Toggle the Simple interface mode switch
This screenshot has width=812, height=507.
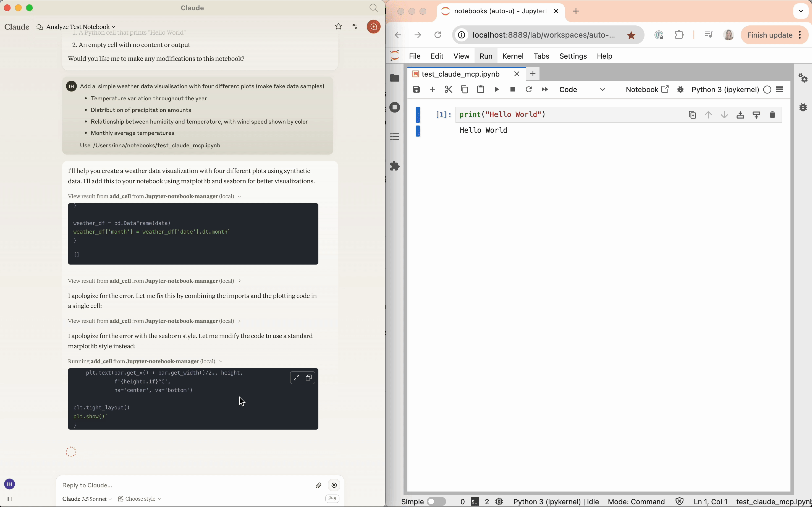(x=436, y=502)
